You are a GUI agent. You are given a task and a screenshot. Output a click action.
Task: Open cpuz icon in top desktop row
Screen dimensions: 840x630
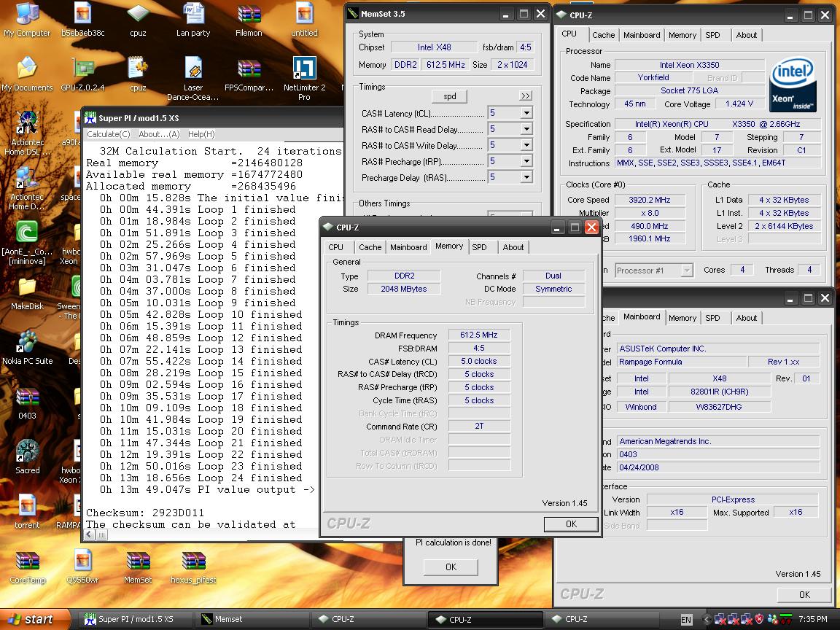point(138,20)
